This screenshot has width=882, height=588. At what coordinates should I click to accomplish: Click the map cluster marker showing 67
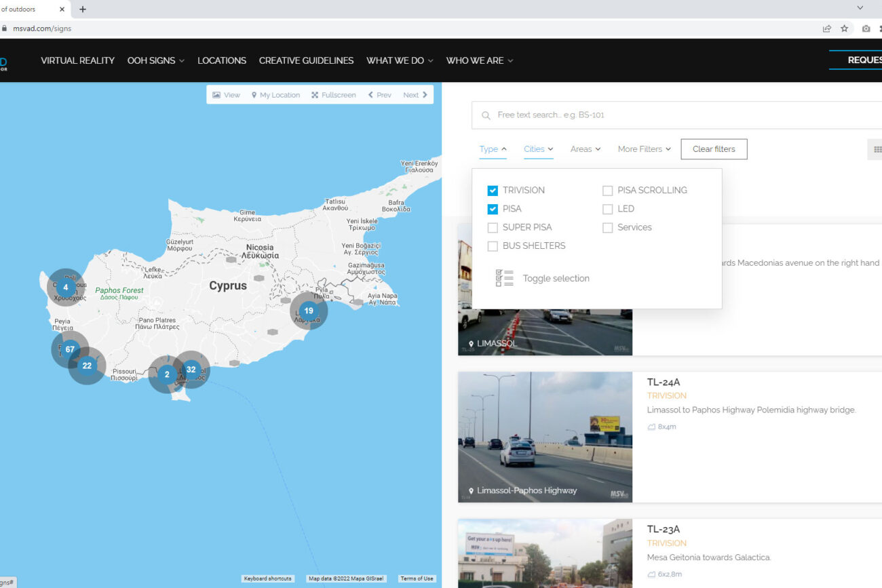pyautogui.click(x=70, y=349)
